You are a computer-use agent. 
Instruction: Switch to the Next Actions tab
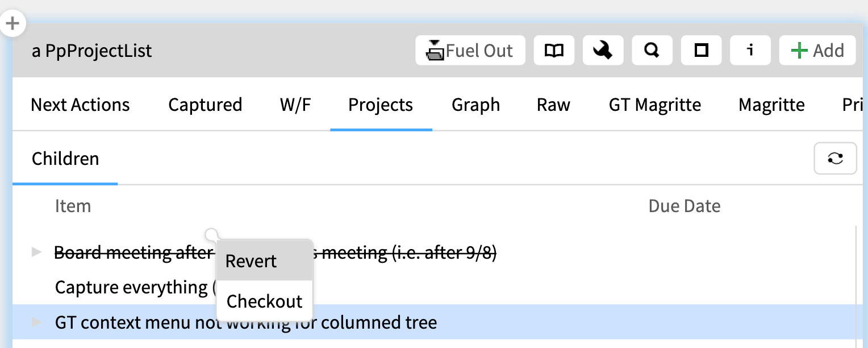(x=80, y=105)
